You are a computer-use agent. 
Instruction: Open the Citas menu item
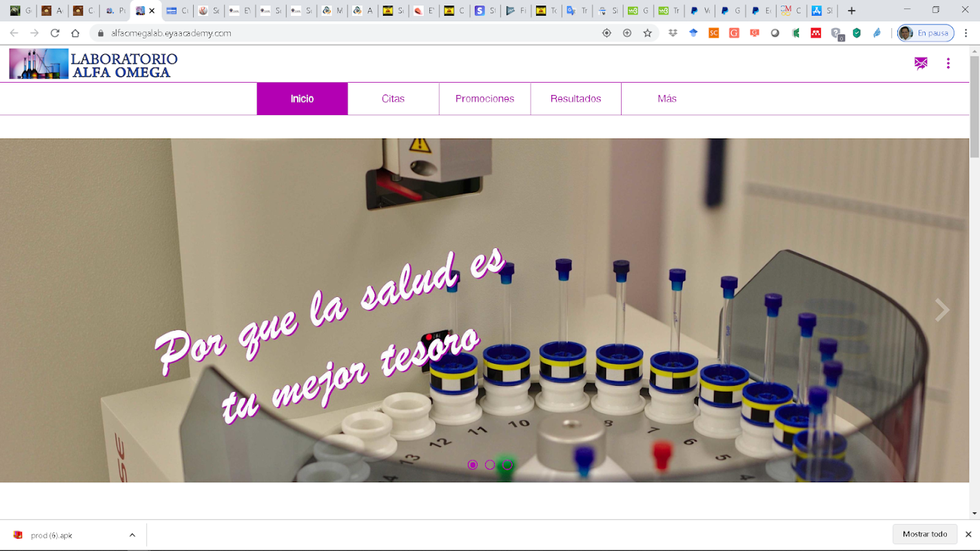[394, 98]
